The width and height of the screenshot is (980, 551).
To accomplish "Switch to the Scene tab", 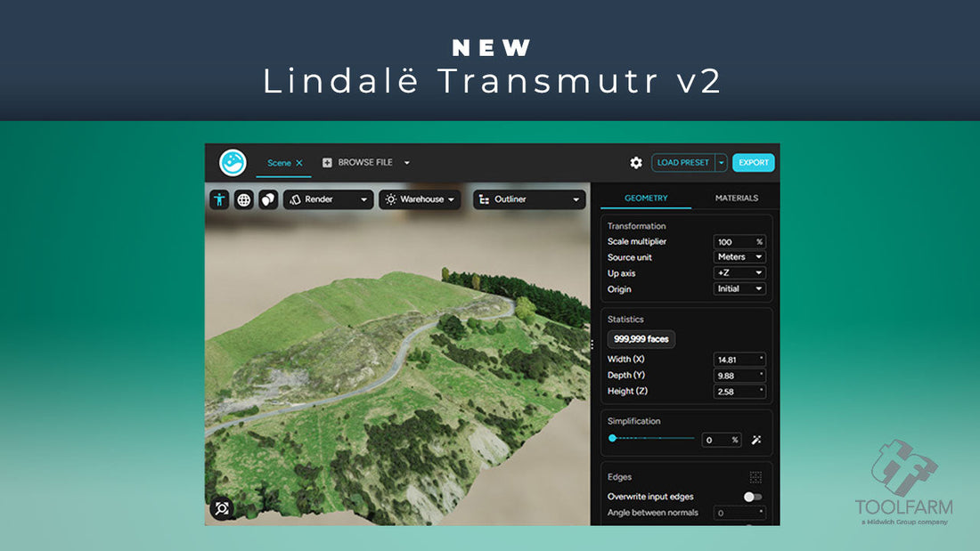I will pyautogui.click(x=279, y=163).
